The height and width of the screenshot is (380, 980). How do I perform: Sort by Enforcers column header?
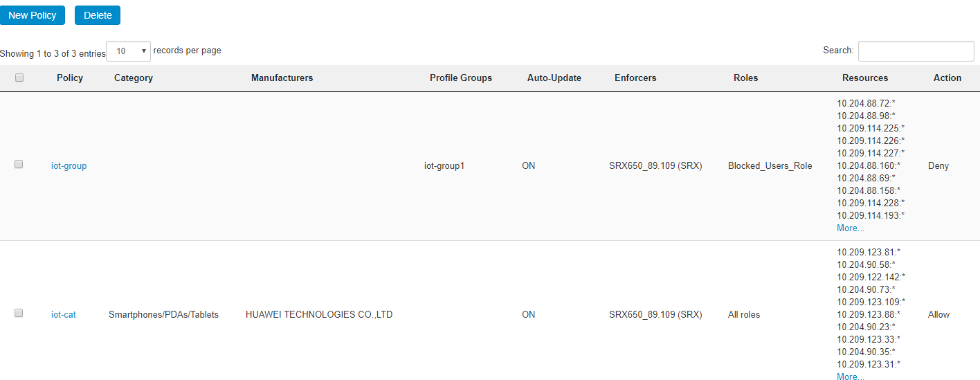635,78
